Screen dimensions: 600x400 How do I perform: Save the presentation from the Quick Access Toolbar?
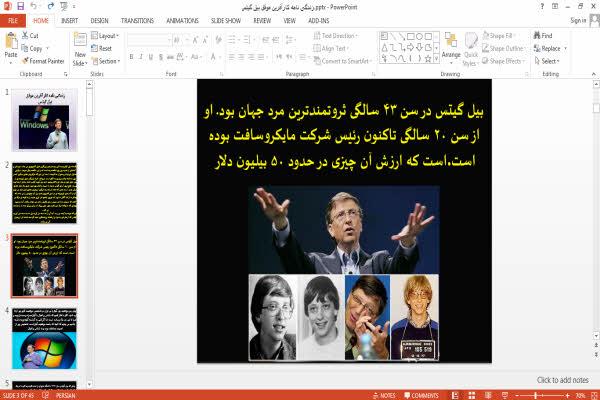click(x=21, y=6)
